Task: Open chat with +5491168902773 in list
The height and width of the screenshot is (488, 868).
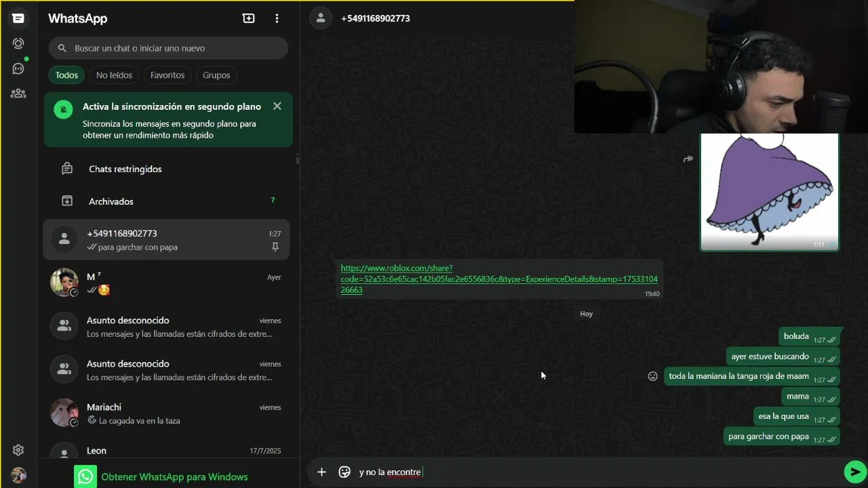Action: click(166, 240)
